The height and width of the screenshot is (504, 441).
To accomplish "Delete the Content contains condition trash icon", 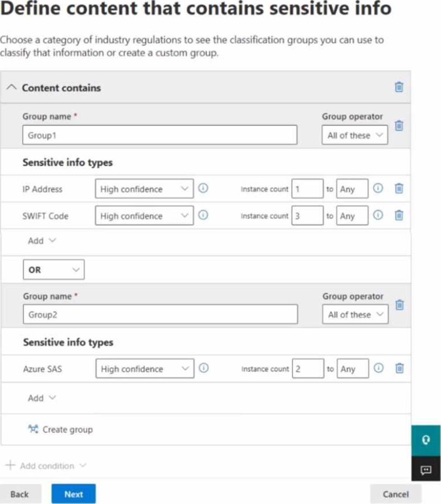I will [x=399, y=87].
